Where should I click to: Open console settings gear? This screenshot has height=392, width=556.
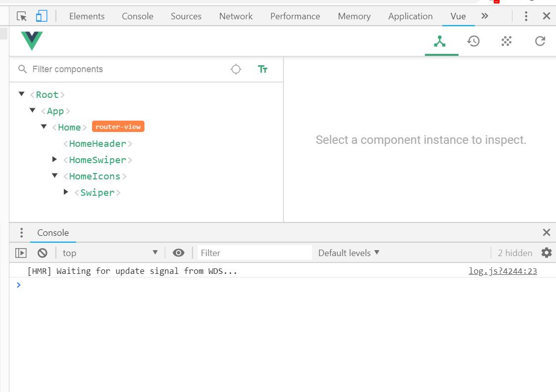point(546,253)
